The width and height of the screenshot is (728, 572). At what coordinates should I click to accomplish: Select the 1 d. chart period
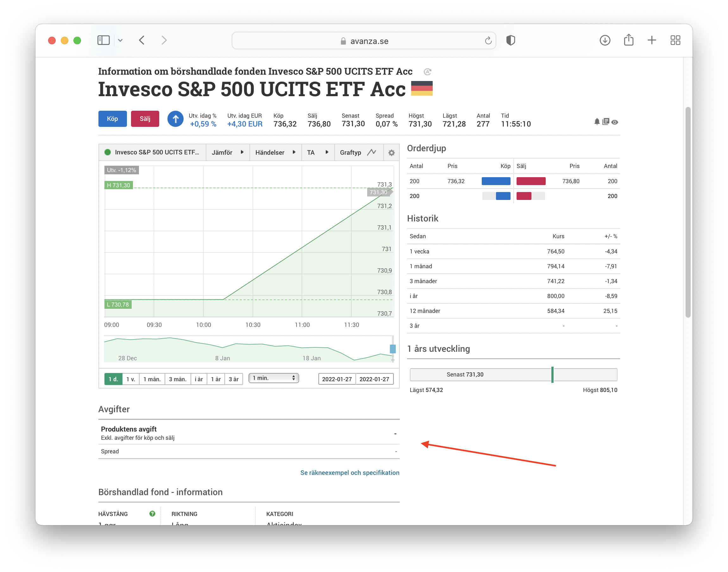[x=113, y=379]
